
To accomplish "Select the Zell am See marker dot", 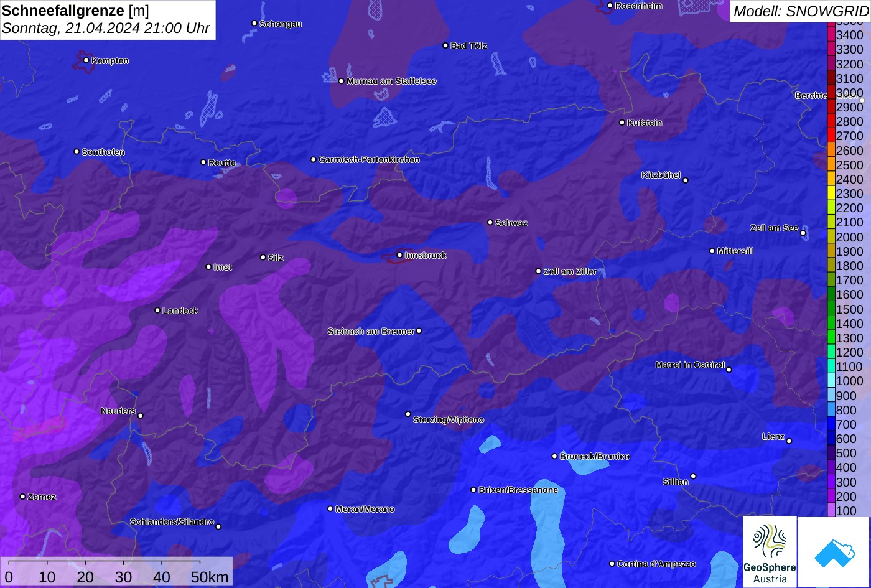I will tap(803, 233).
